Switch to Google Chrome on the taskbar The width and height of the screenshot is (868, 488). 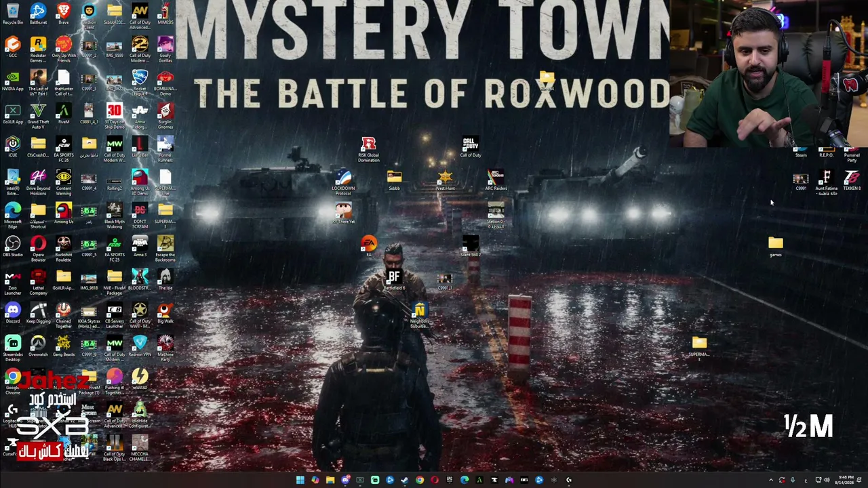420,480
